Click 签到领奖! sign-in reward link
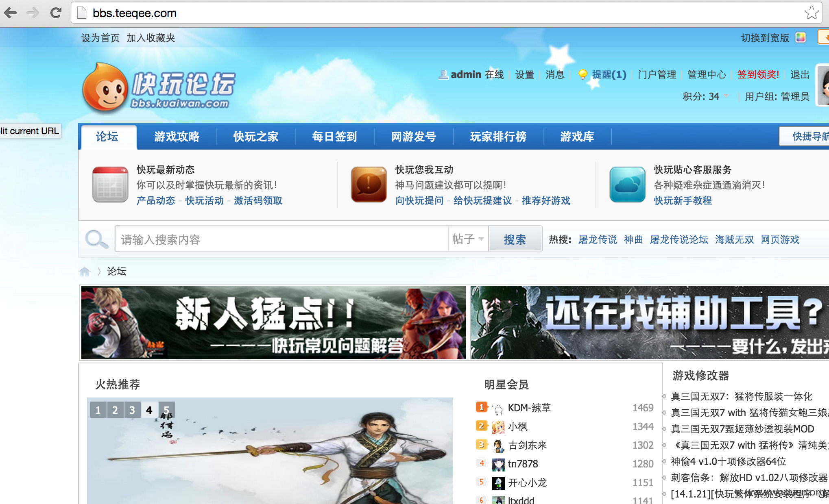829x504 pixels. pyautogui.click(x=758, y=74)
